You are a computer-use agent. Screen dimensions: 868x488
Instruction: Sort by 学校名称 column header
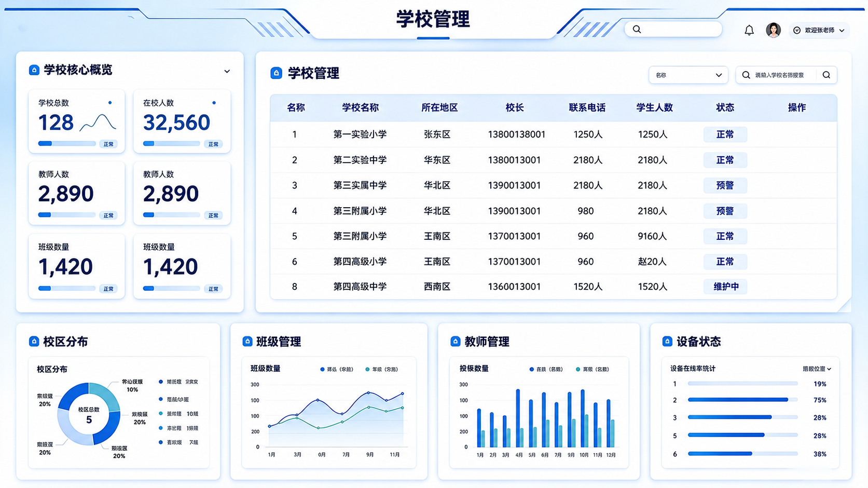click(360, 108)
